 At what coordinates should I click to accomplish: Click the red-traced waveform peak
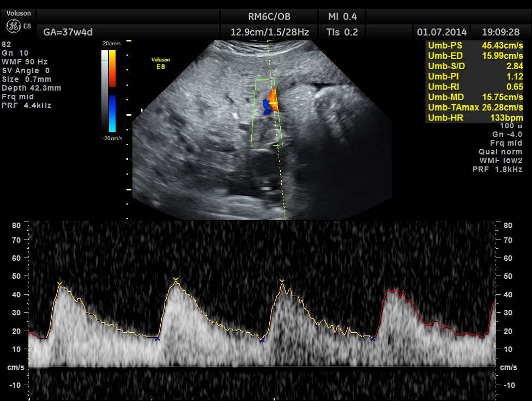tap(394, 292)
